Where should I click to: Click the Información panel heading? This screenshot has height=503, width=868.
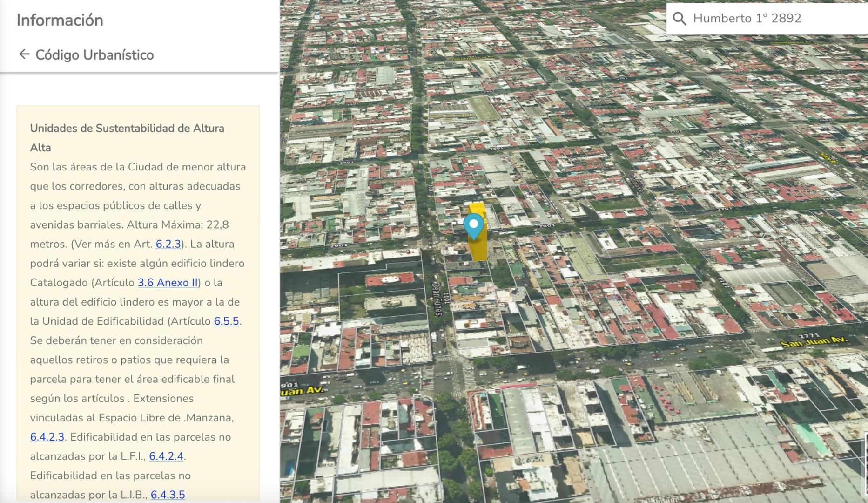tap(60, 20)
